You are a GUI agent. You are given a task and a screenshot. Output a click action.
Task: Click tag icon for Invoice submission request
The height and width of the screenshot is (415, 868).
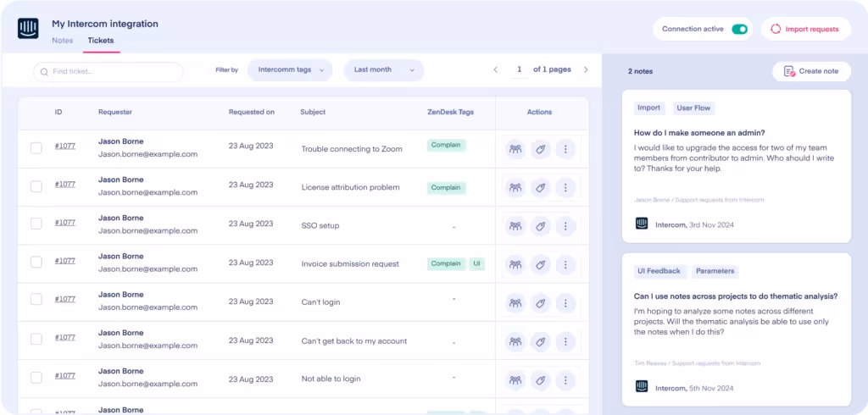[540, 264]
